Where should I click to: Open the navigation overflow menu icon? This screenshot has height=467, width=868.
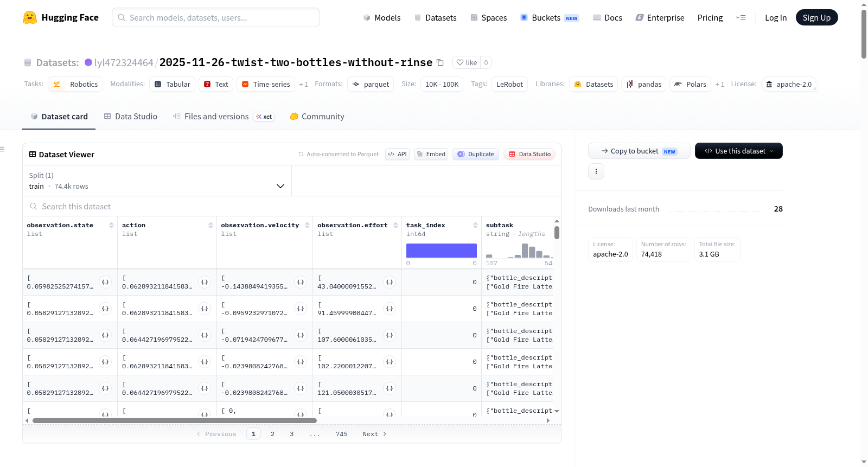click(x=741, y=18)
